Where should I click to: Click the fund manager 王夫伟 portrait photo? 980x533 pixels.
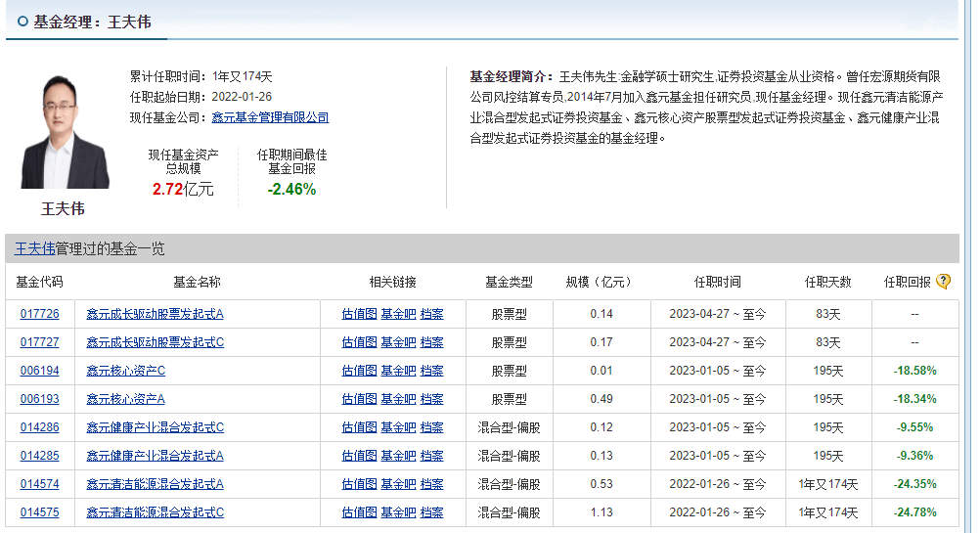[x=65, y=132]
